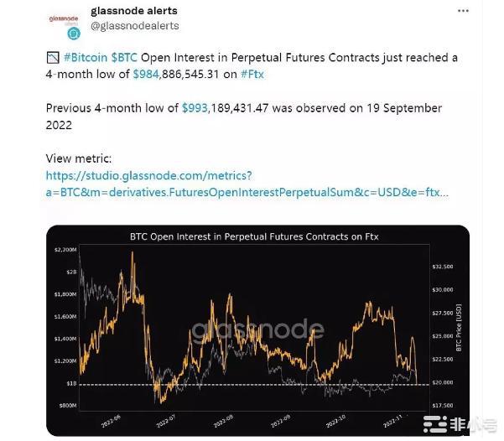Viewport: 504px width, 441px height.
Task: Open the $BTC cashtag
Action: pos(127,58)
